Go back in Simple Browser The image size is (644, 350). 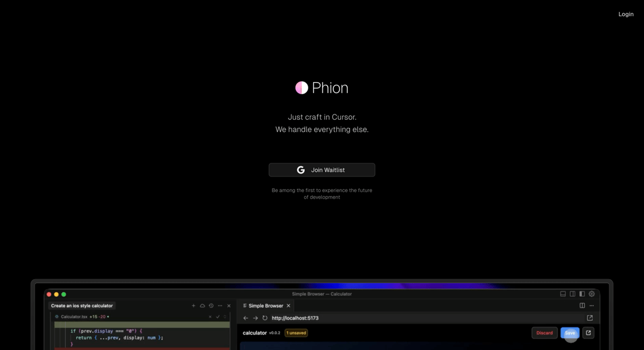pyautogui.click(x=246, y=318)
